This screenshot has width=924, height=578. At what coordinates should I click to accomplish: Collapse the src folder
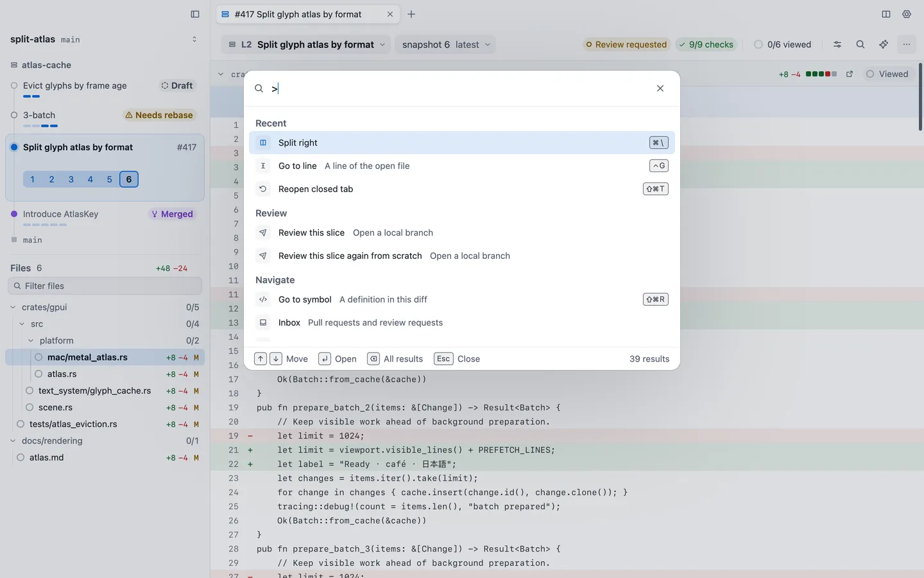[22, 324]
